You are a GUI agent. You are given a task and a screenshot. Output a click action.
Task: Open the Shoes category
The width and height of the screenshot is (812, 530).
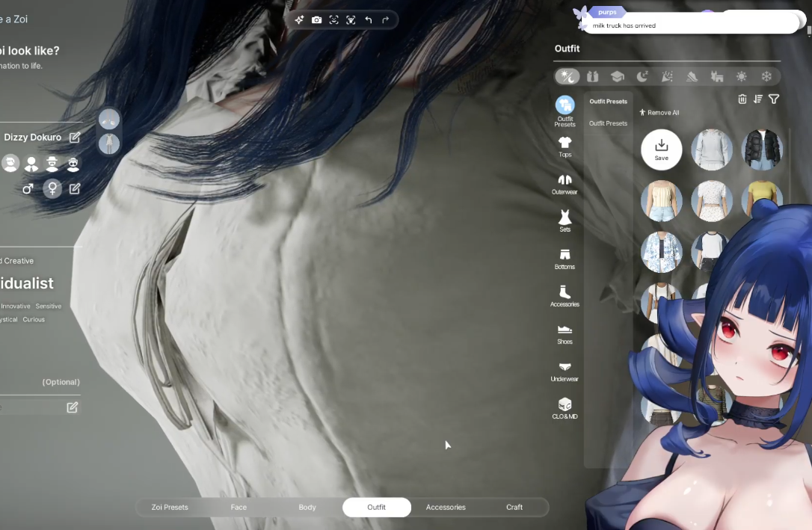[x=565, y=333]
